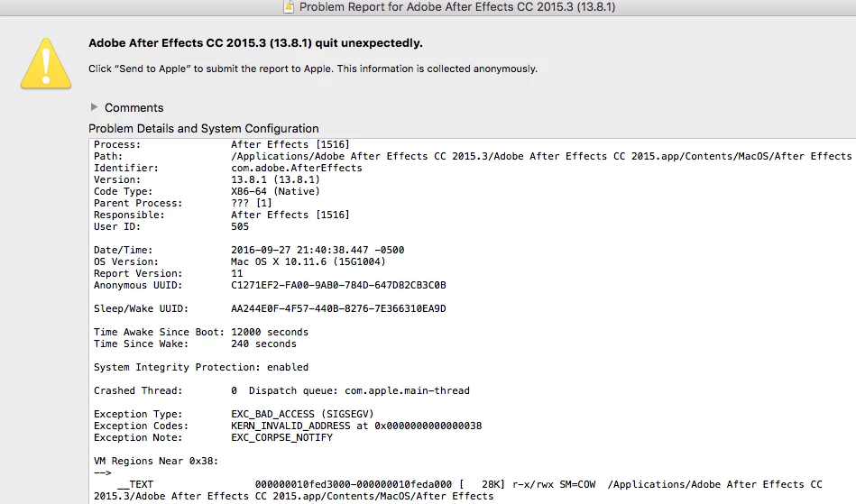Click Exception Note 'EXC_CORPSE_NOTIFY'
The image size is (856, 504).
point(281,437)
